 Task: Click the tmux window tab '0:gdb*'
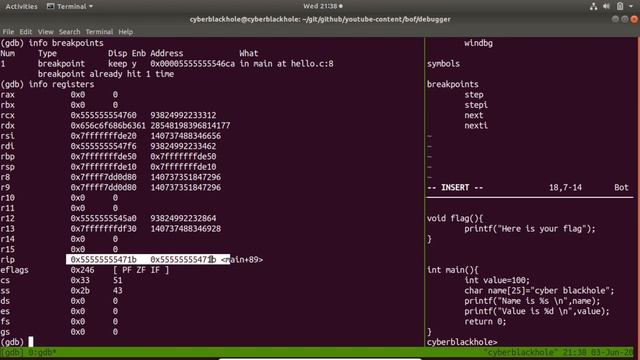(42, 352)
